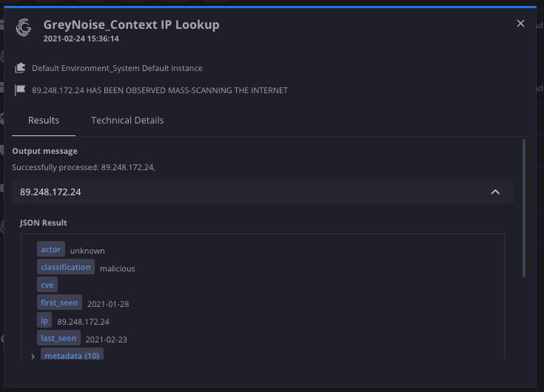The height and width of the screenshot is (392, 544).
Task: Click the 'JSON Result' heading
Action: click(44, 223)
